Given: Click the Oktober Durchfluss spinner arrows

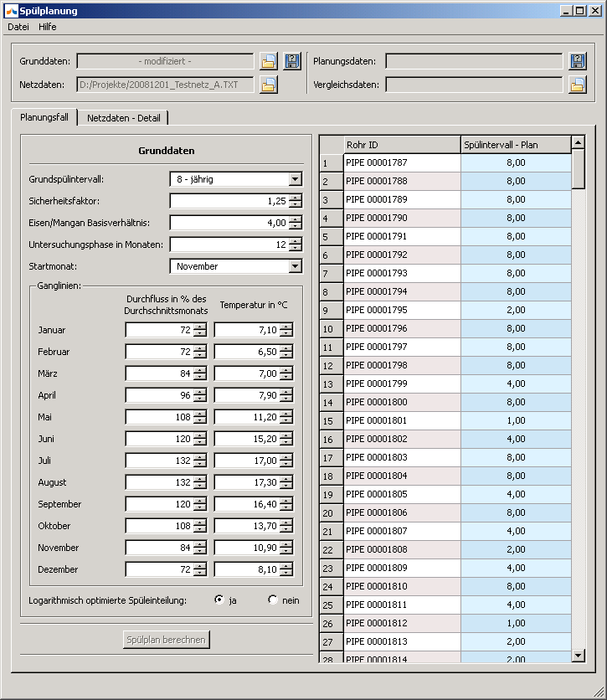Looking at the screenshot, I should pos(200,526).
